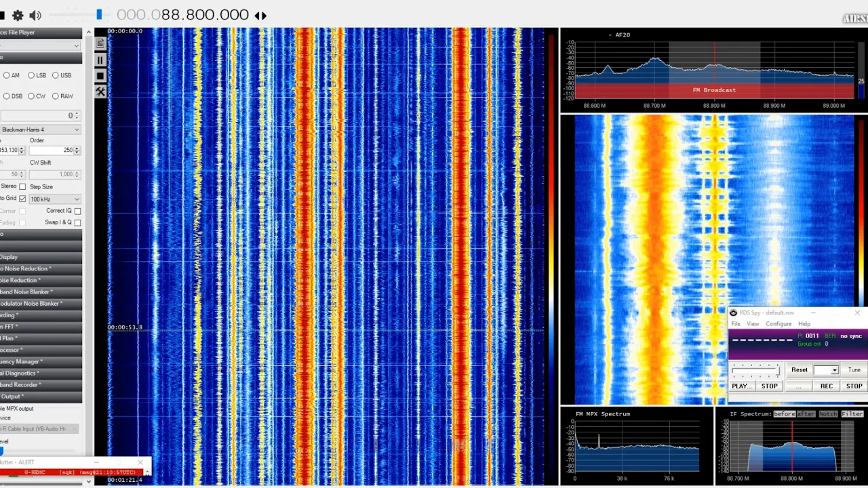Open the source device dropdown under File Player
The height and width of the screenshot is (488, 868).
(x=40, y=45)
